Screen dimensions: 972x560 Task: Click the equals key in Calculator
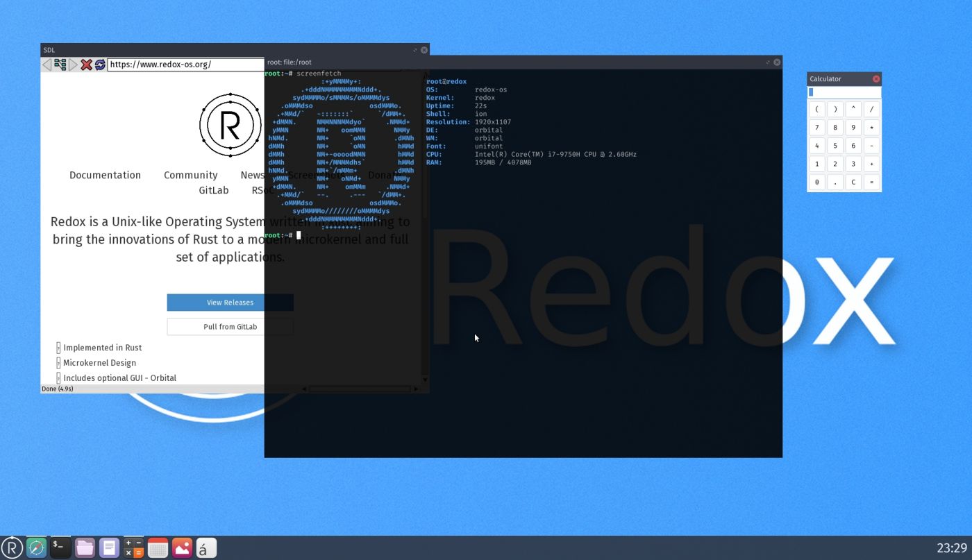pos(871,183)
